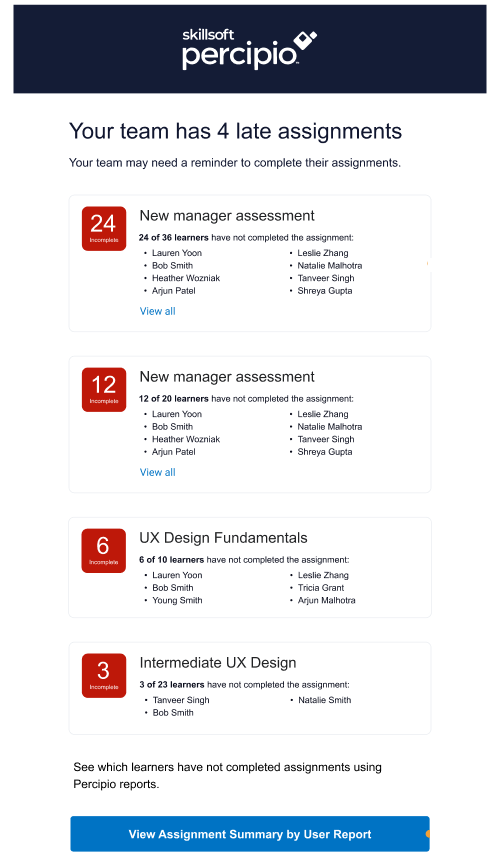Viewport: 496px width, 857px height.
Task: Click the red 3 Incomplete badge
Action: click(x=104, y=676)
